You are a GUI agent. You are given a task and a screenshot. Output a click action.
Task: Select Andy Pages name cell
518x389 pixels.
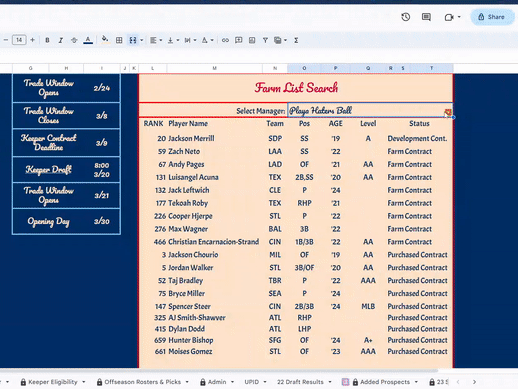186,164
